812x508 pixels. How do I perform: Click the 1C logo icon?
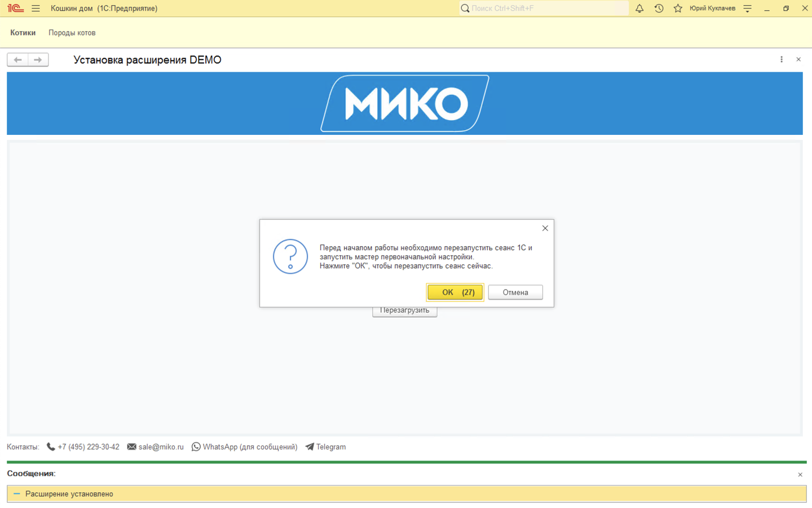[15, 8]
